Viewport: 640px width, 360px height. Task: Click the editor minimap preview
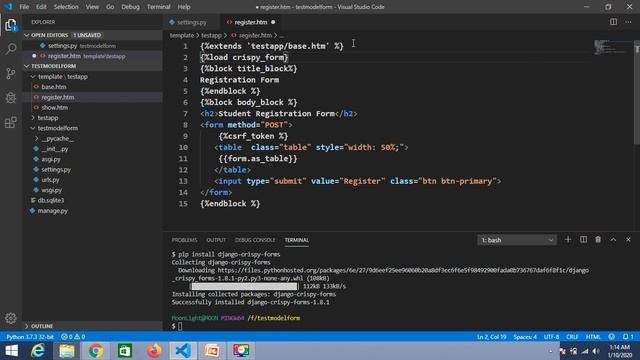click(611, 47)
